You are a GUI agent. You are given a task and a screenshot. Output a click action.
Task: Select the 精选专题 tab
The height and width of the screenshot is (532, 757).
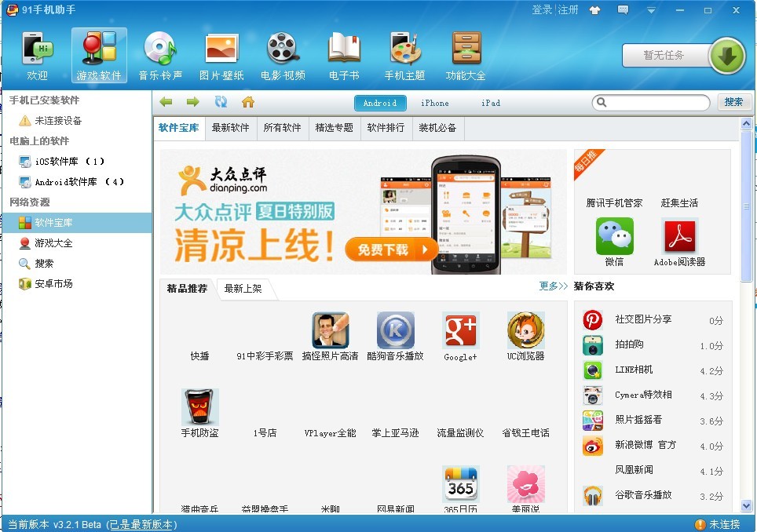tap(334, 128)
